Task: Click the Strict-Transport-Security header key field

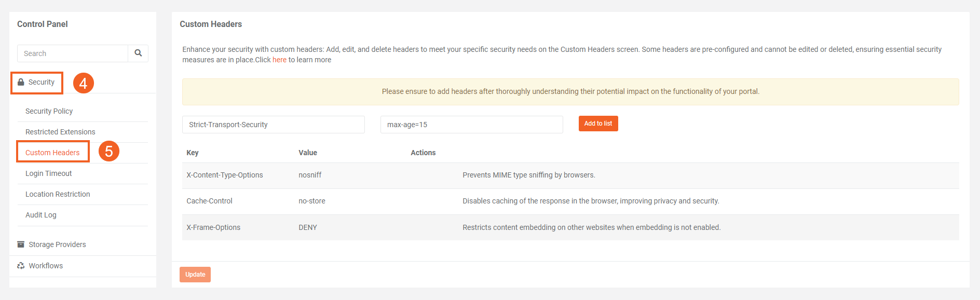Action: point(273,125)
